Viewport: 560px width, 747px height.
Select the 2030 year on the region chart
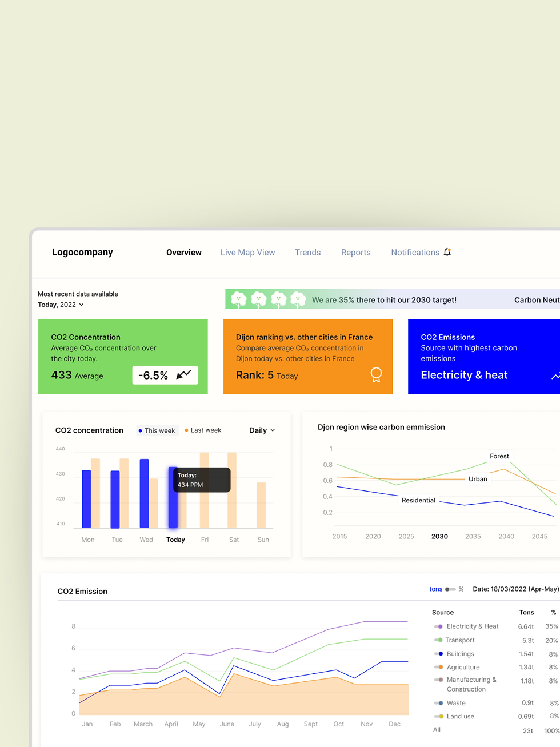click(439, 536)
